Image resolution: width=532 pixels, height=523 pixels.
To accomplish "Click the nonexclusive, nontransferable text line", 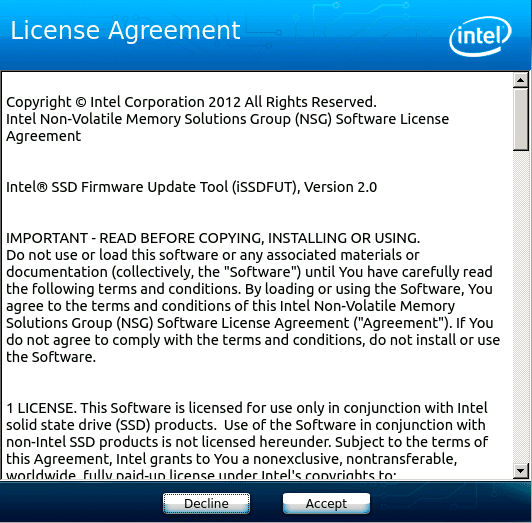I will (x=232, y=459).
